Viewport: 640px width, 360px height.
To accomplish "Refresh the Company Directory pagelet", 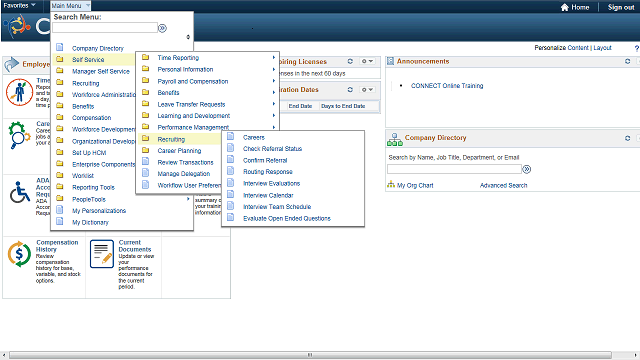I will coord(627,138).
